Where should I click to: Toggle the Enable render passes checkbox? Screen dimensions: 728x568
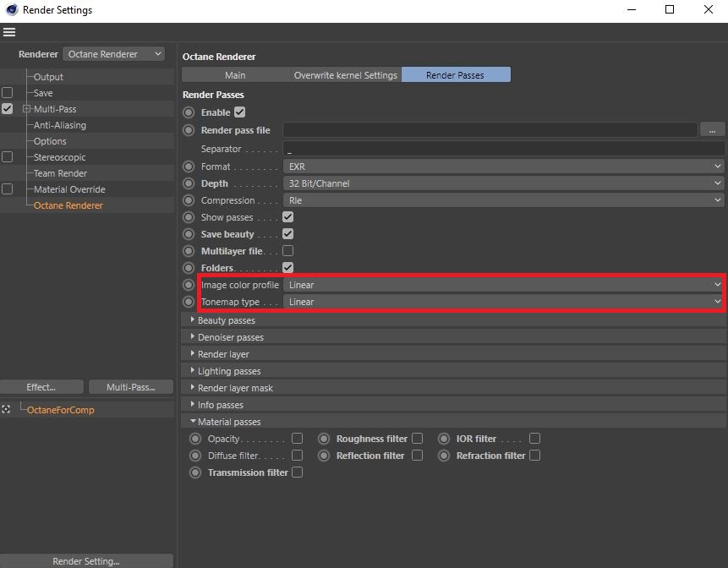coord(239,112)
